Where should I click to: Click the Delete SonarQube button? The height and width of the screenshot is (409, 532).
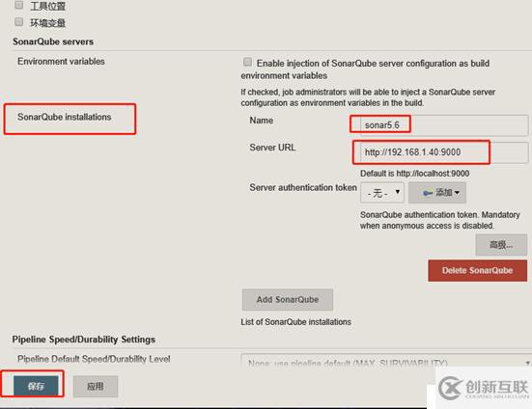click(x=477, y=270)
